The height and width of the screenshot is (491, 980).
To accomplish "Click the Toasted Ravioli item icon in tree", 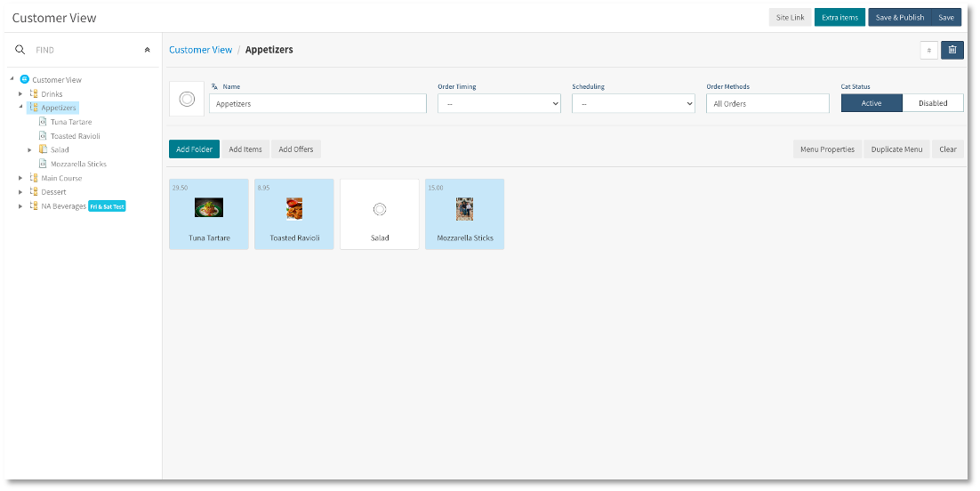I will pyautogui.click(x=43, y=136).
